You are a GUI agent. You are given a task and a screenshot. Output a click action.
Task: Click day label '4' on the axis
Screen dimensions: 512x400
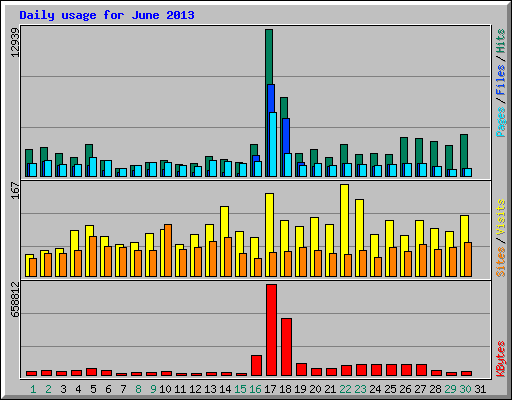tap(78, 389)
